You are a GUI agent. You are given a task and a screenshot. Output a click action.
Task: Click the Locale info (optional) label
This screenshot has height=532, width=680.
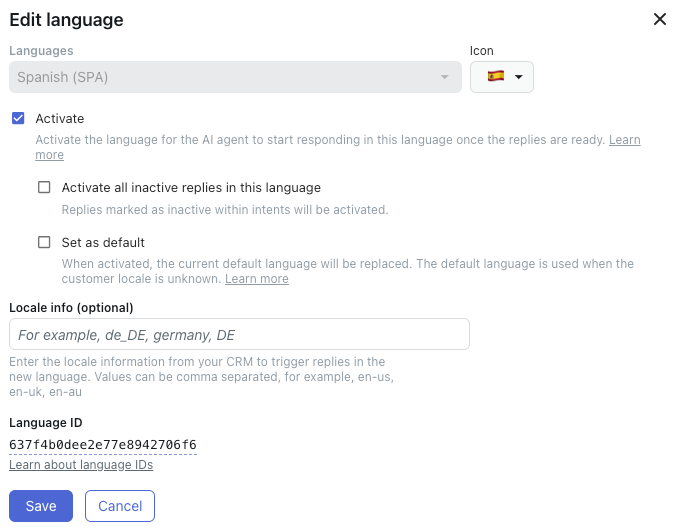point(71,307)
